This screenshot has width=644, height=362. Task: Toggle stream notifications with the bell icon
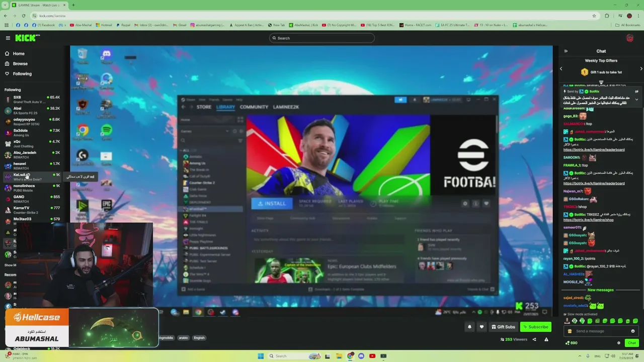coord(469,327)
